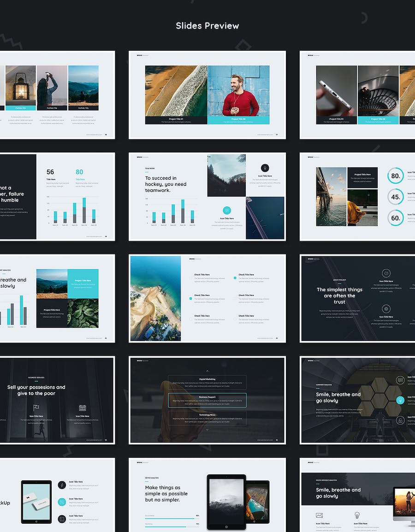Click the teal Project Title 02 caption

point(238,120)
